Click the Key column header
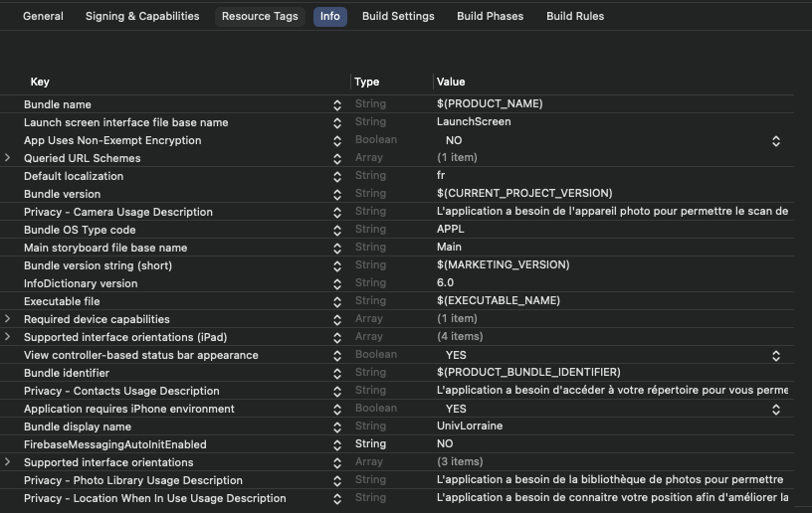The image size is (812, 513). click(x=40, y=82)
